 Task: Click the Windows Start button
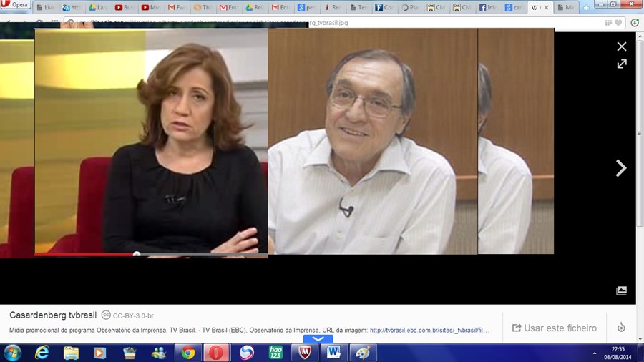pos(13,353)
